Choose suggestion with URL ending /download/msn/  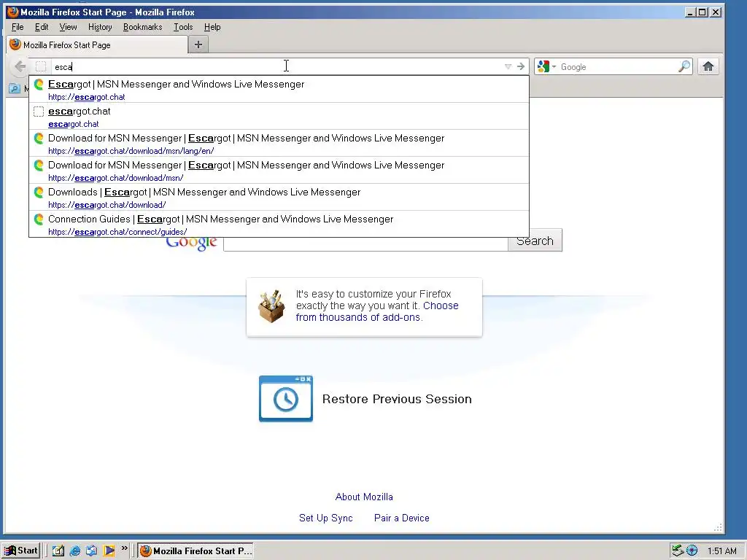coord(279,171)
